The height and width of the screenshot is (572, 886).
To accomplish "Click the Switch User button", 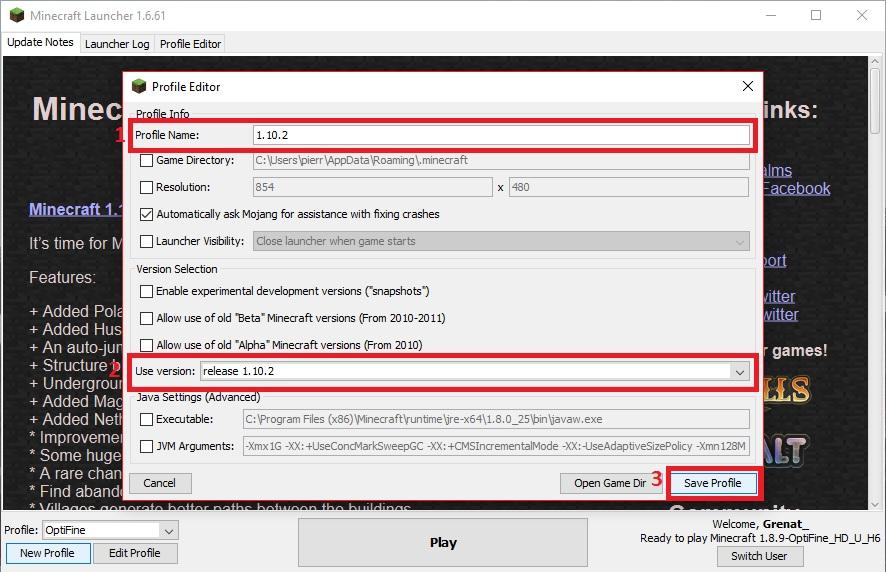I will pos(759,556).
